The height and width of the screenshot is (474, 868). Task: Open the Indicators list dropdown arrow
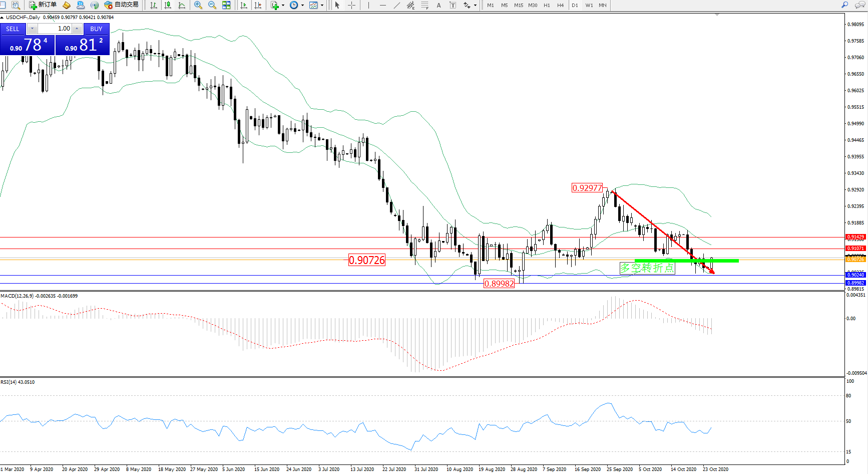tap(283, 6)
